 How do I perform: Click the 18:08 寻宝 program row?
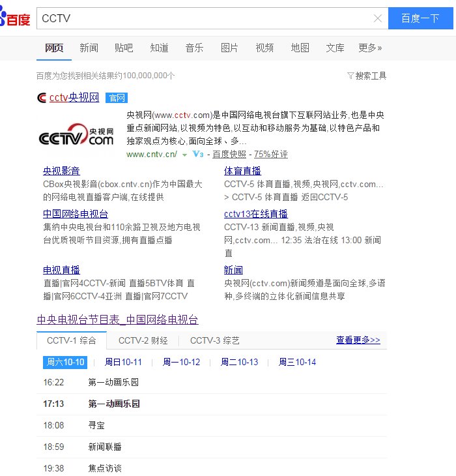[x=212, y=426]
